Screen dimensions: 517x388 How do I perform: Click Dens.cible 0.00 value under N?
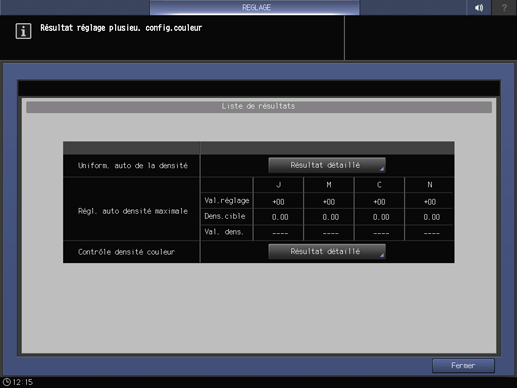coord(431,217)
